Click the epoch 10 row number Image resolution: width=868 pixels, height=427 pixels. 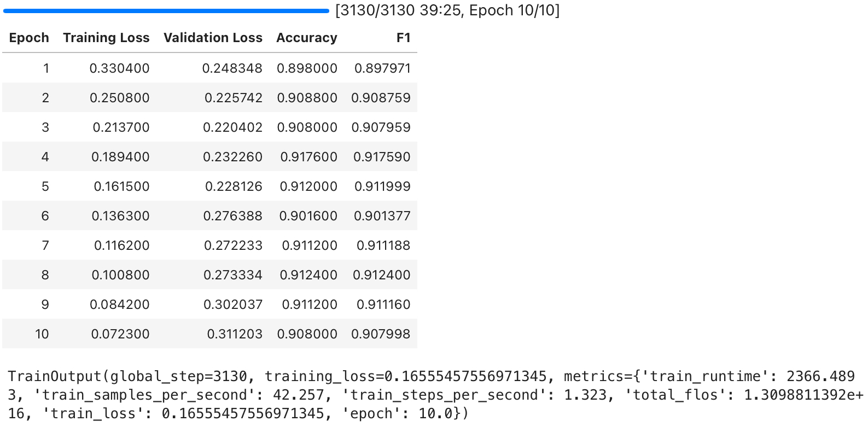click(42, 334)
